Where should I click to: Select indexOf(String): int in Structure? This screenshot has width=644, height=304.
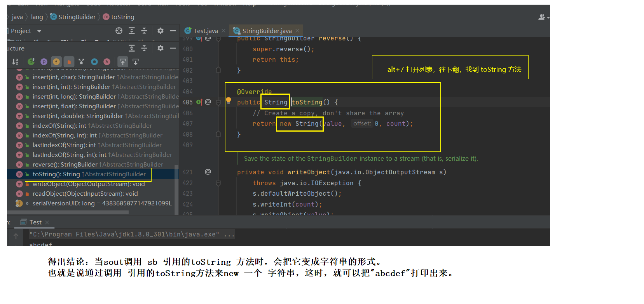point(92,126)
